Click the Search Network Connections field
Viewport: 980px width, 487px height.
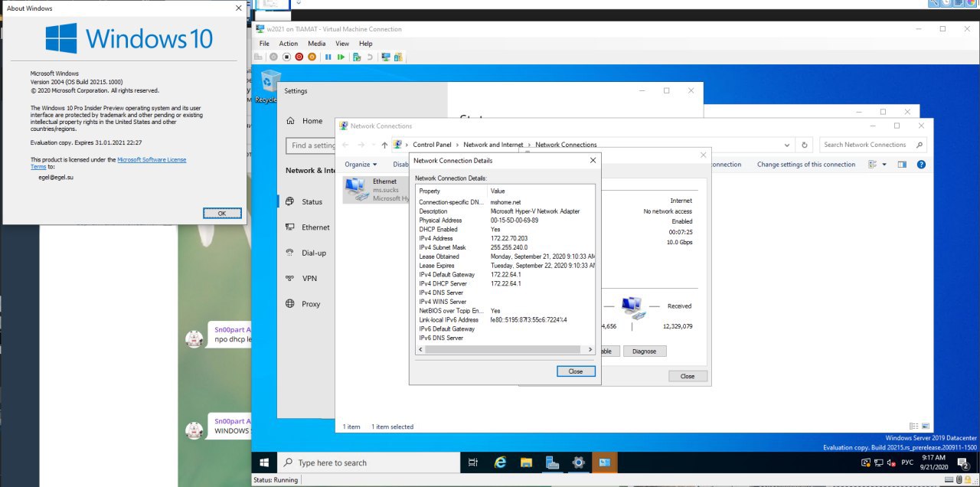[873, 144]
